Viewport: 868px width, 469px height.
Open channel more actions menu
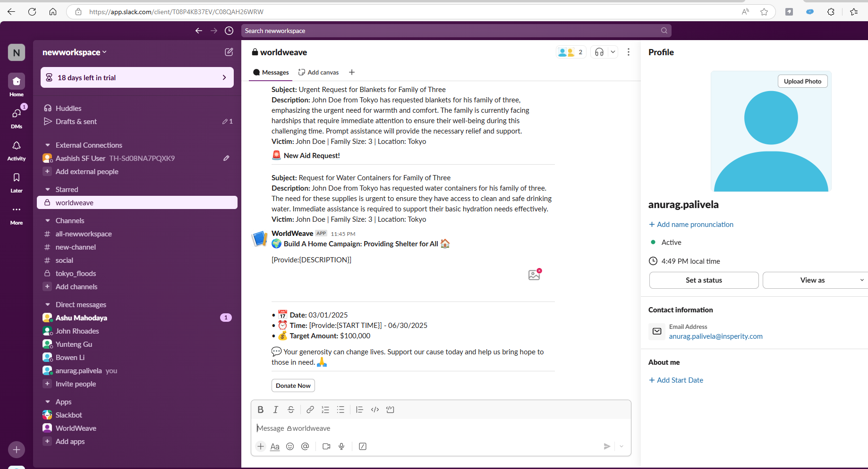pyautogui.click(x=629, y=52)
